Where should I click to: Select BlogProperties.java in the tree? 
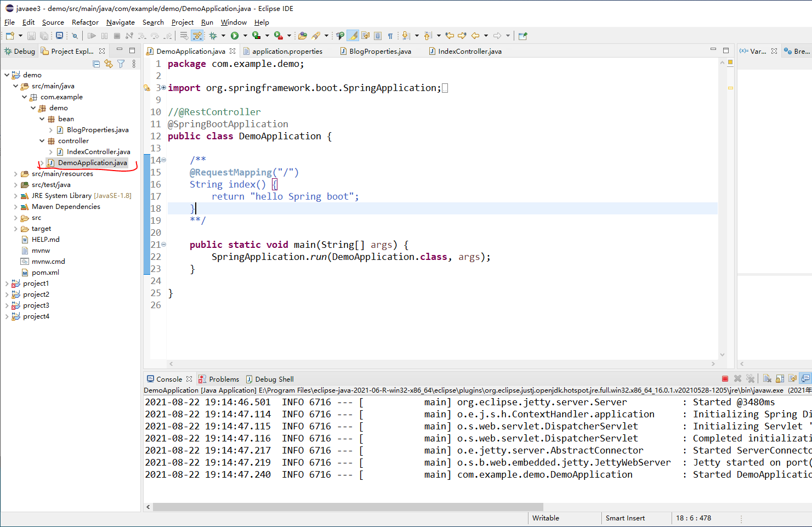point(98,129)
